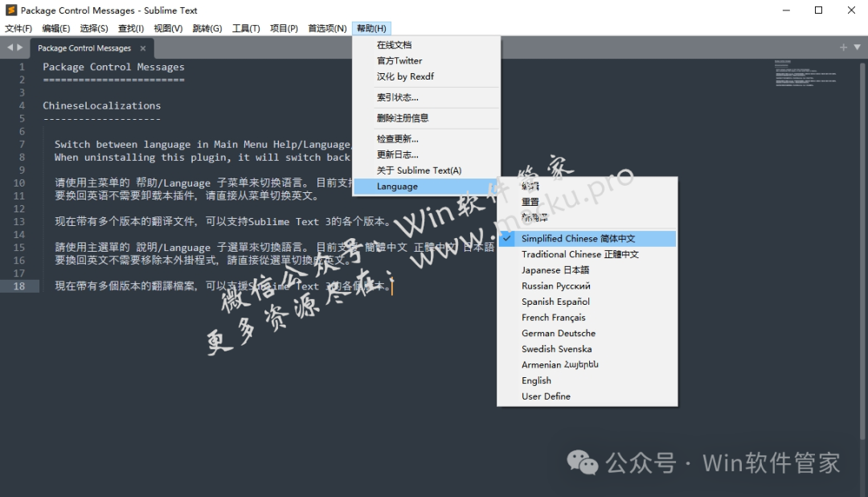This screenshot has width=868, height=497.
Task: Choose 重置 in Language submenu
Action: [x=588, y=202]
